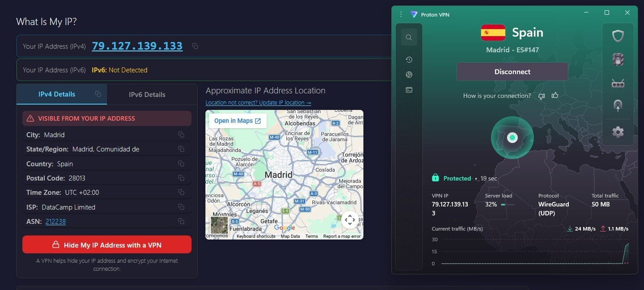The image size is (644, 290).
Task: Copy all IPv4 details from tab icon
Action: (x=98, y=94)
